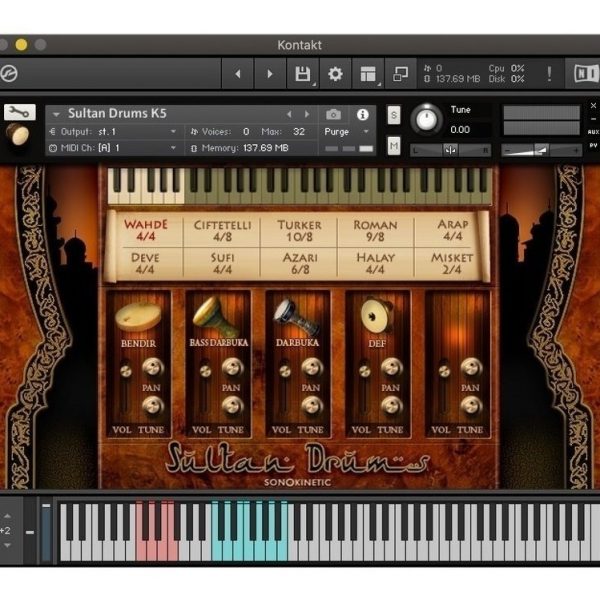This screenshot has height=600, width=600.
Task: Open the MIDI Ch dropdown
Action: pos(113,148)
